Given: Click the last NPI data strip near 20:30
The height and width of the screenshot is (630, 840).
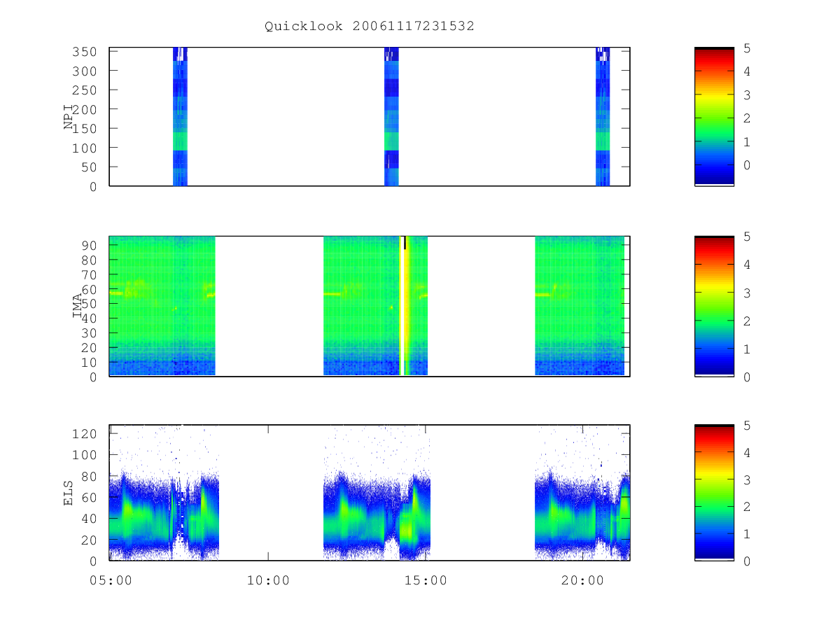Looking at the screenshot, I should [603, 116].
